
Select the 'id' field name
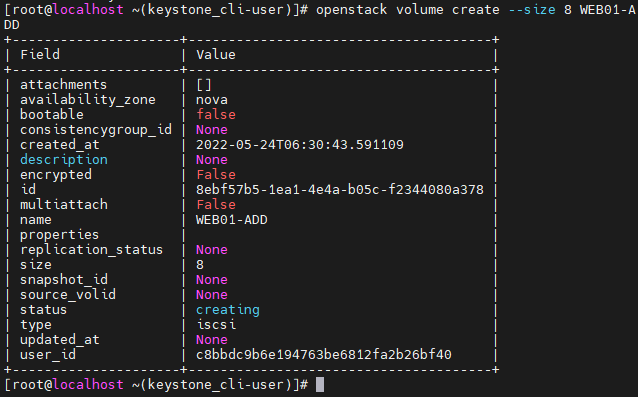(28, 190)
